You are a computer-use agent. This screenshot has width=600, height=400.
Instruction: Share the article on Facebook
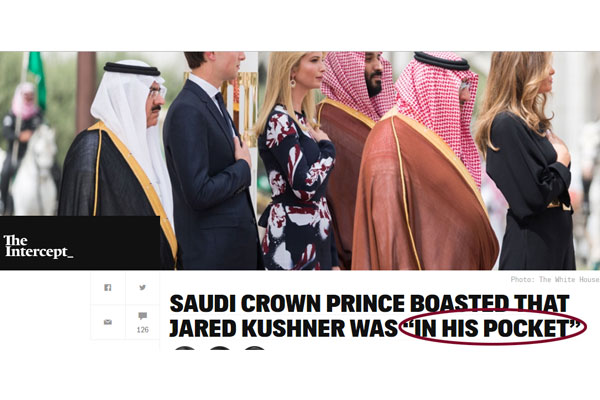point(108,287)
